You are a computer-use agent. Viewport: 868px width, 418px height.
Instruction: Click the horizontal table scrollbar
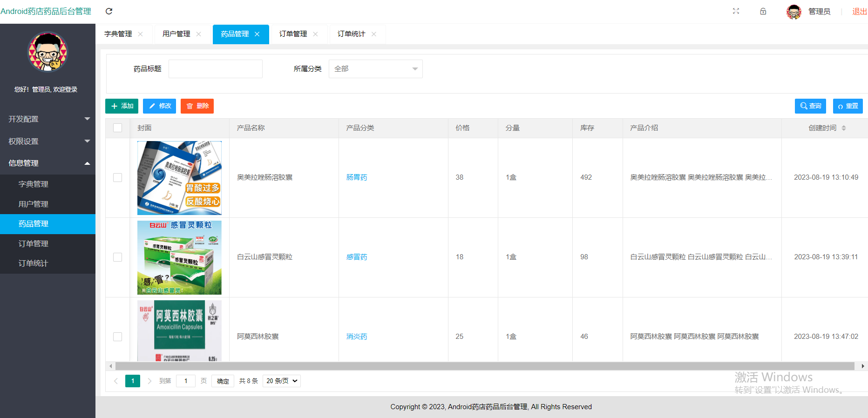485,366
